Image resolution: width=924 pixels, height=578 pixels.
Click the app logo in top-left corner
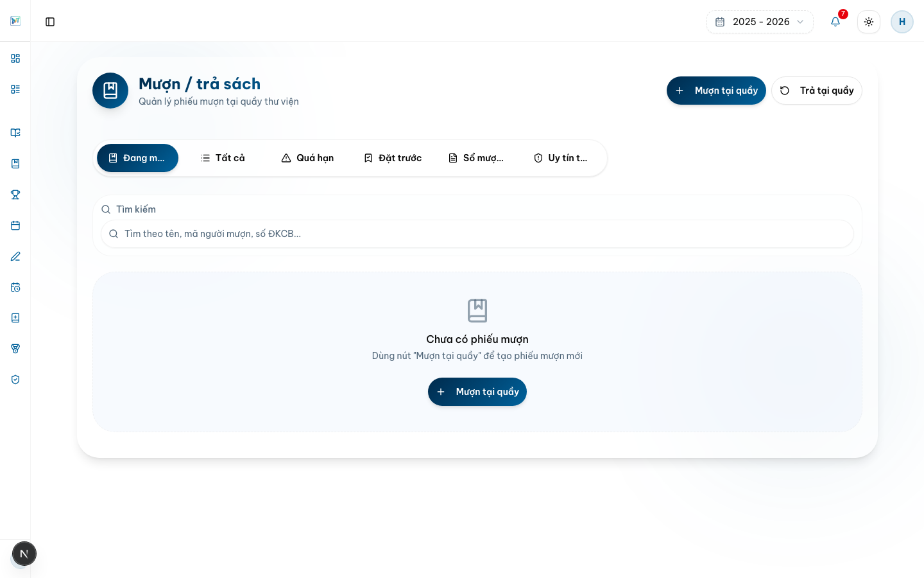(x=15, y=21)
